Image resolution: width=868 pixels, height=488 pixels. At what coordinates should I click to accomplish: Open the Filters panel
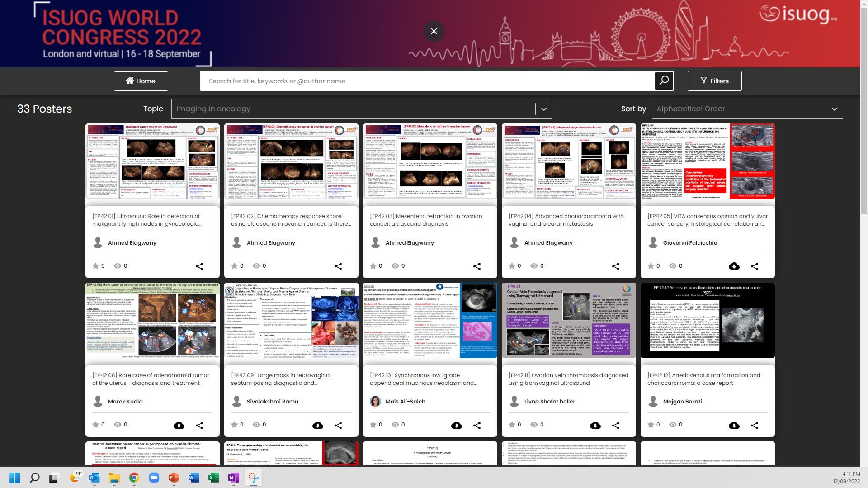pos(714,81)
